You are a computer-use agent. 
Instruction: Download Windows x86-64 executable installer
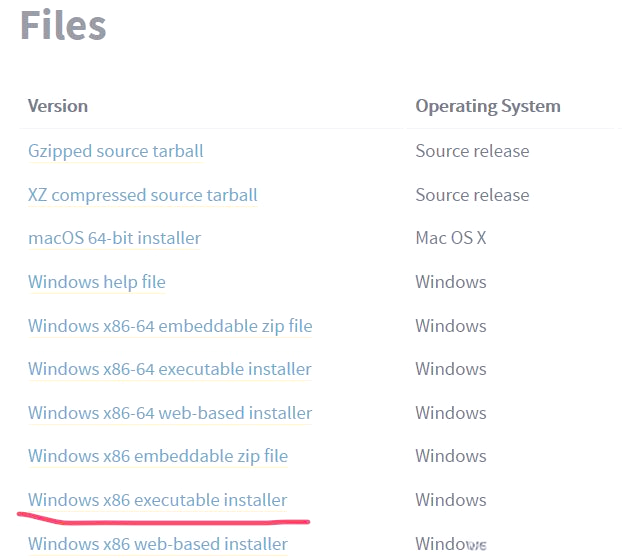[x=170, y=369]
